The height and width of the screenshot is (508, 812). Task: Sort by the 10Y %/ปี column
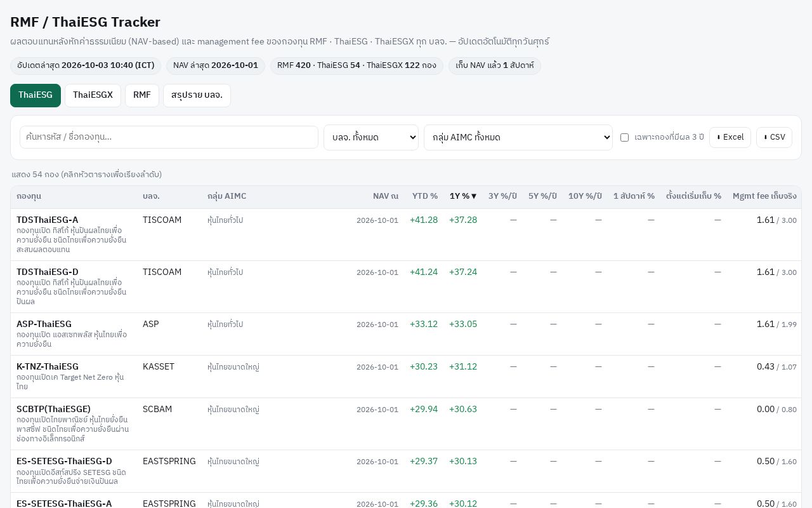pos(585,196)
